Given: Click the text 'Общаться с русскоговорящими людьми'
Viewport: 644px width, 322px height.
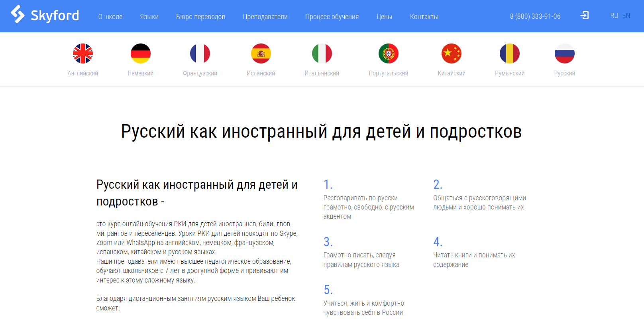Looking at the screenshot, I should [479, 203].
